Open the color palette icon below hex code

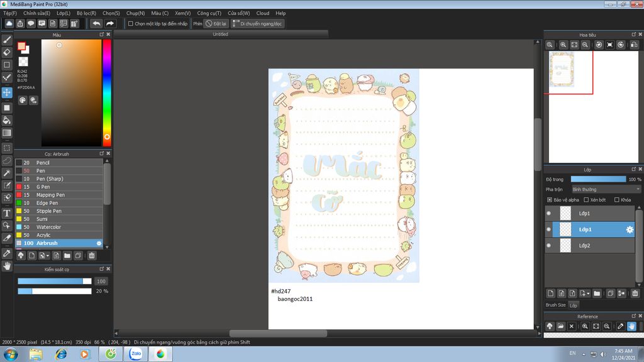coord(23,100)
